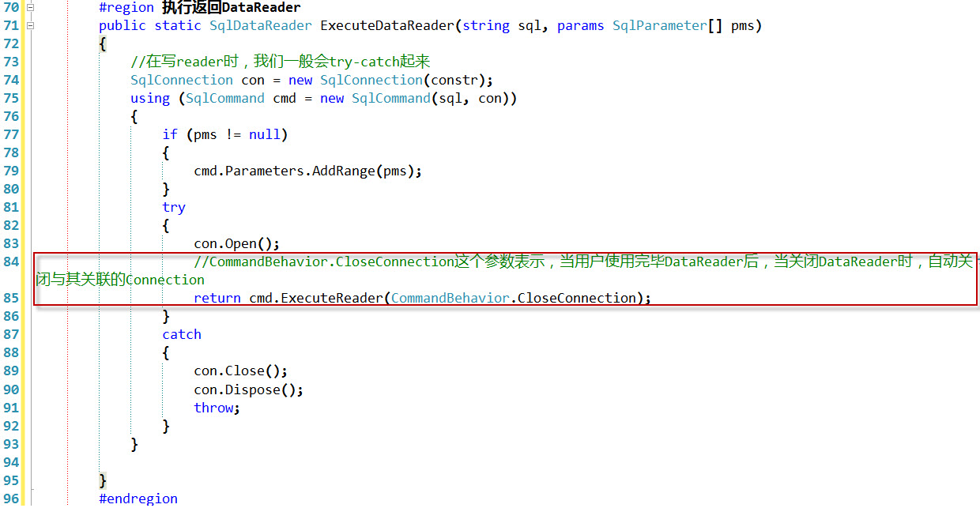980x508 pixels.
Task: Click the bold "执行返回DataReader" region title
Action: coord(231,8)
